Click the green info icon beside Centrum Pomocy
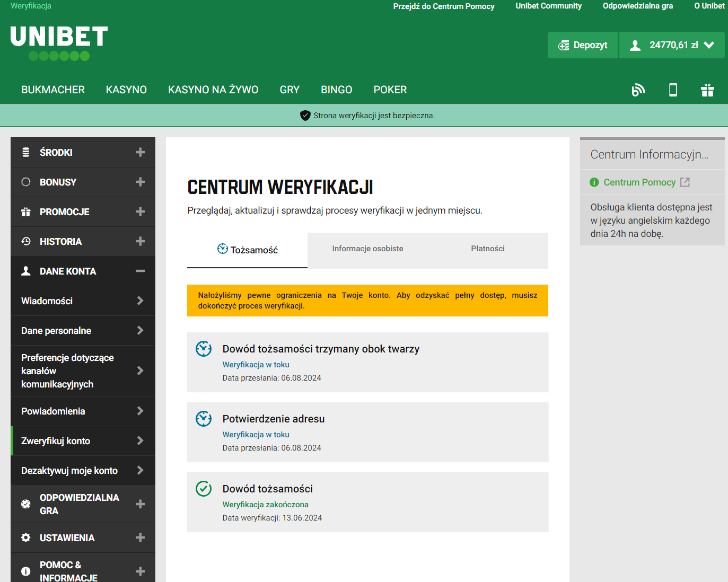The height and width of the screenshot is (582, 728). pyautogui.click(x=594, y=182)
